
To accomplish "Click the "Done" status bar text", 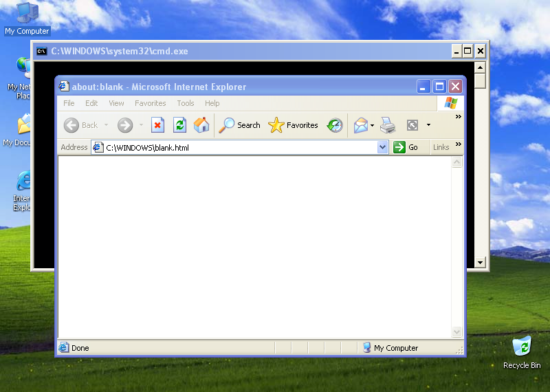I will pos(80,348).
